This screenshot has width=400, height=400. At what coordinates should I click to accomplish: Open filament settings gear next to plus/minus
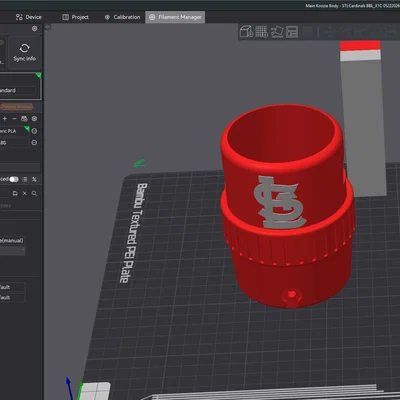34,119
